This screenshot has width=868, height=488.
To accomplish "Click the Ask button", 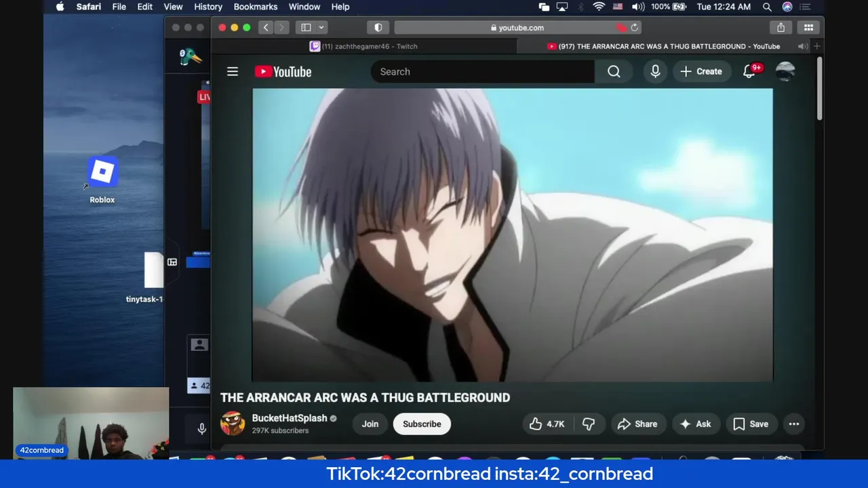I will click(696, 424).
